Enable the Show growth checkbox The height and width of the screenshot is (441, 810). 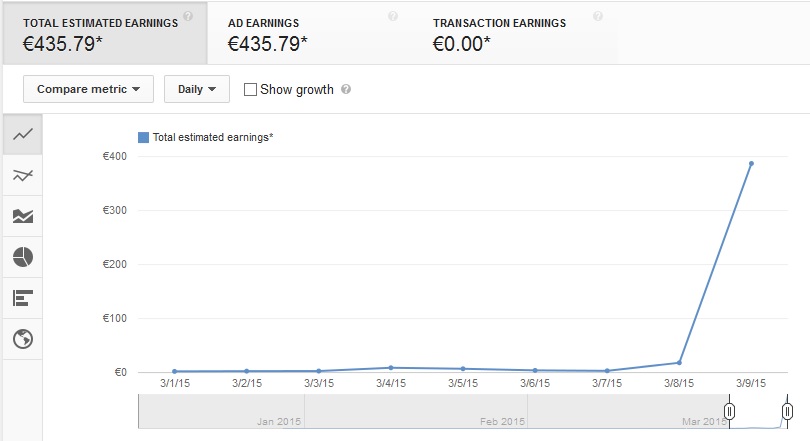tap(250, 89)
